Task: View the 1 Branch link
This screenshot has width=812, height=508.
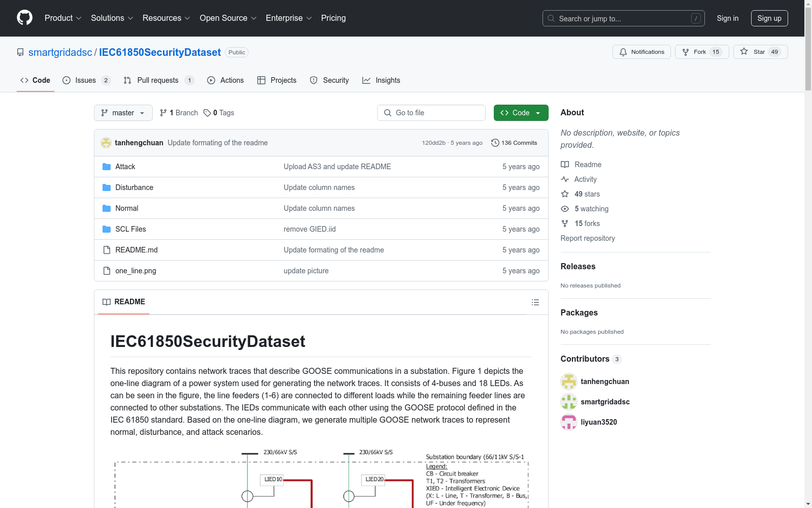Action: coord(179,113)
